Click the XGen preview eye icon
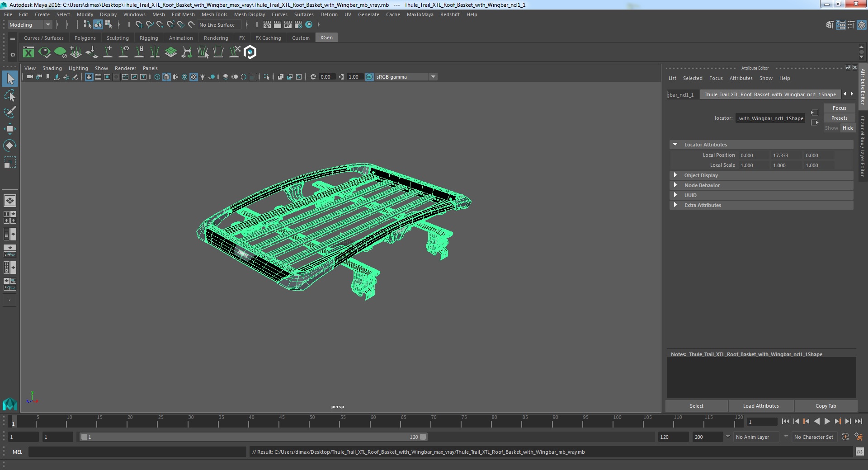 coord(44,52)
